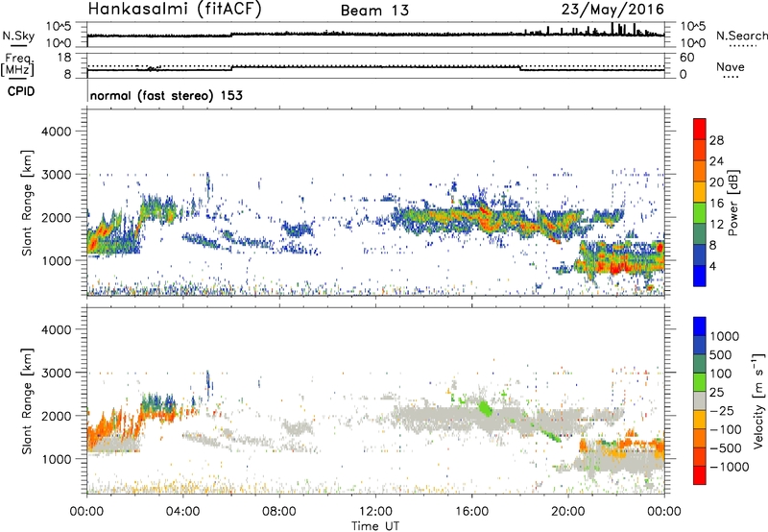
Task: Select the N.Search legend label
Action: coord(741,36)
